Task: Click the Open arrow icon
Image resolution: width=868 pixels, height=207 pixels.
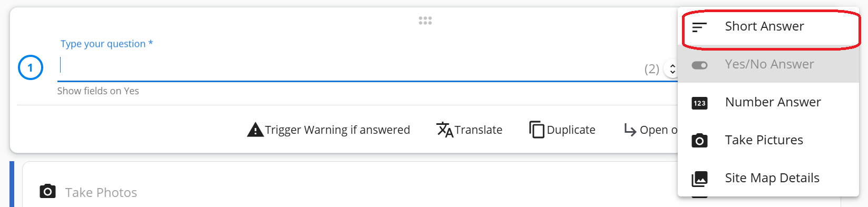Action: point(630,130)
